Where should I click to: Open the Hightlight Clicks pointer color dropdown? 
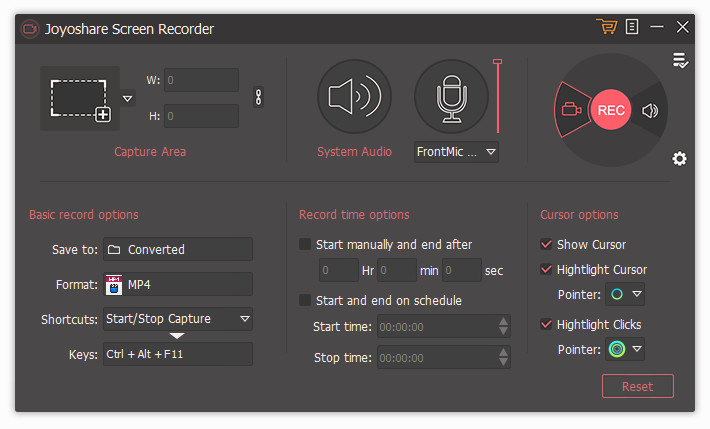click(625, 349)
